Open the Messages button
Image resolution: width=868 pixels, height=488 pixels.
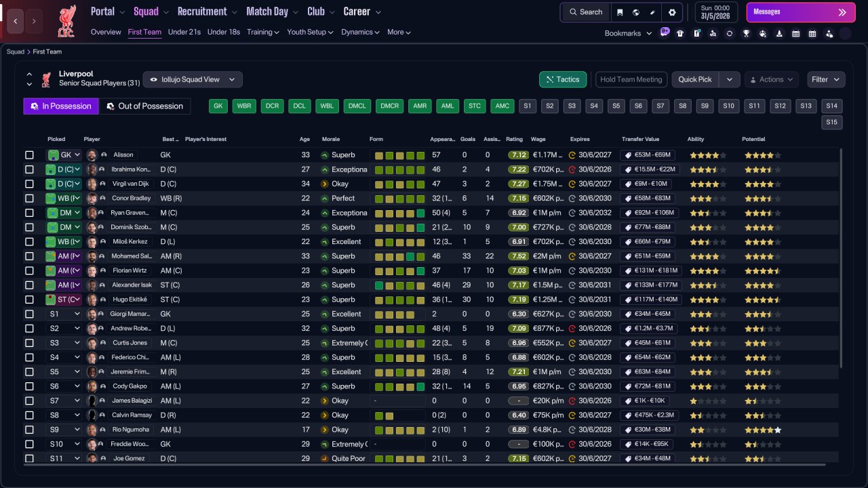pos(801,12)
